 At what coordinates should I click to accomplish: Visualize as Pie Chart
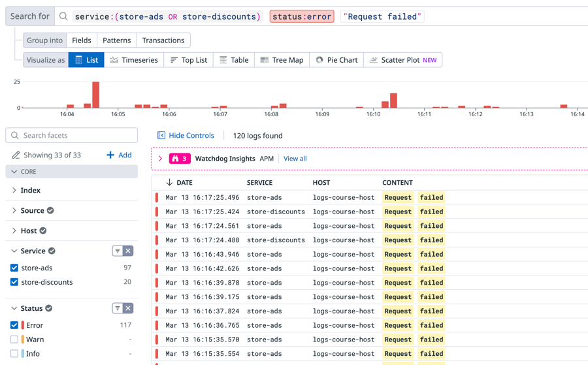(336, 60)
